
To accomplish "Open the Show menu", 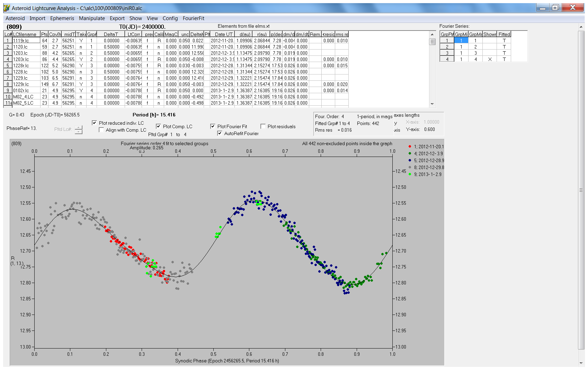I will coord(136,18).
